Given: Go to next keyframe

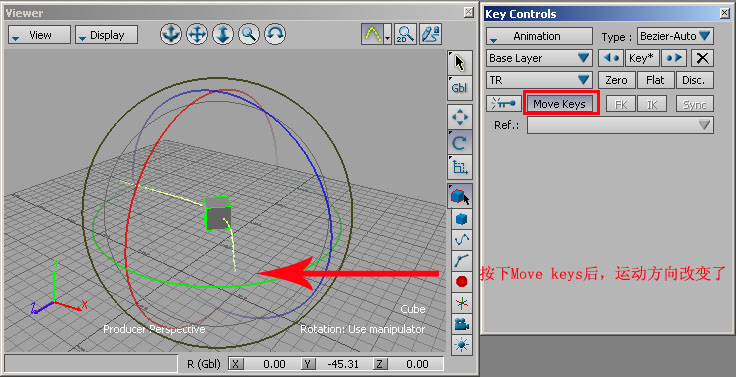Looking at the screenshot, I should pos(675,58).
